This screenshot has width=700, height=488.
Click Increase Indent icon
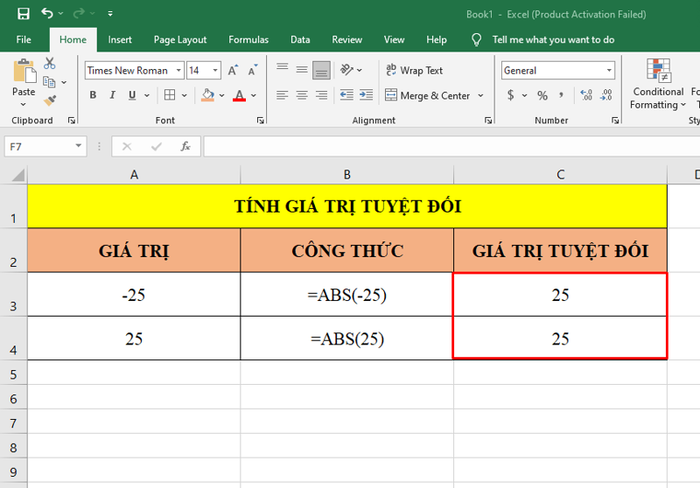pos(366,95)
